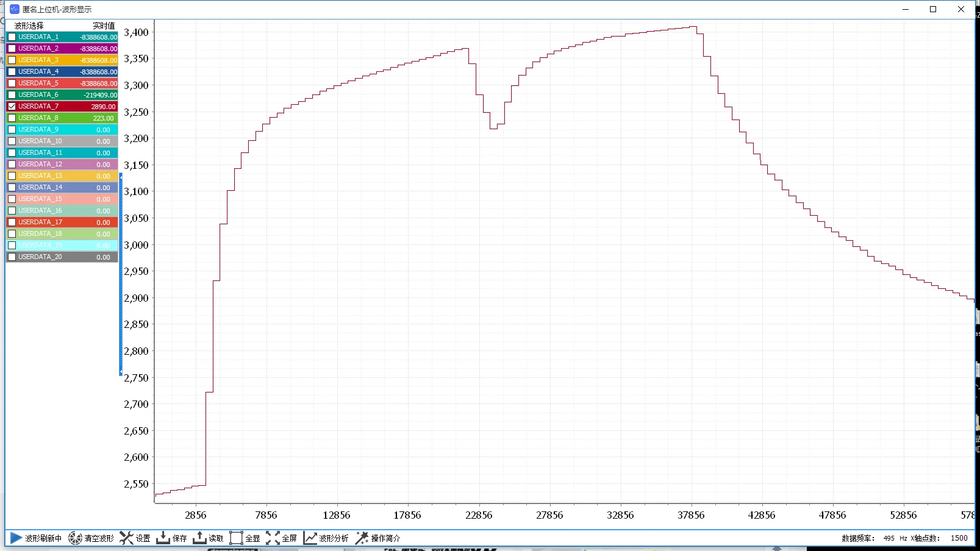Viewport: 980px width, 551px height.
Task: Clear the waveform with 清空波形
Action: (x=91, y=538)
